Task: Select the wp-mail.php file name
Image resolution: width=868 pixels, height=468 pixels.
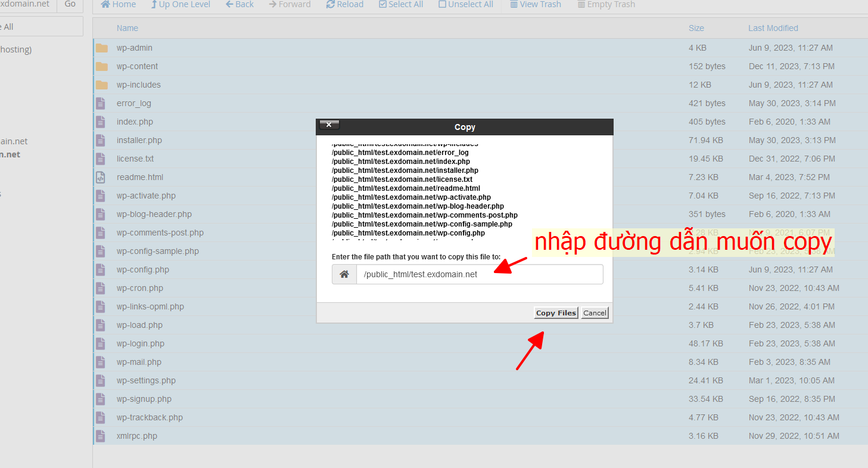Action: tap(139, 362)
